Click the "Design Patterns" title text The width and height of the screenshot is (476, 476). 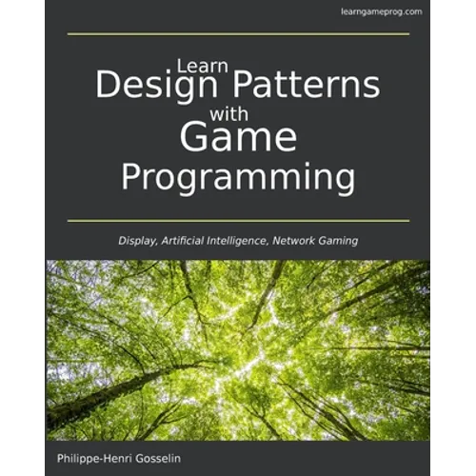238,87
